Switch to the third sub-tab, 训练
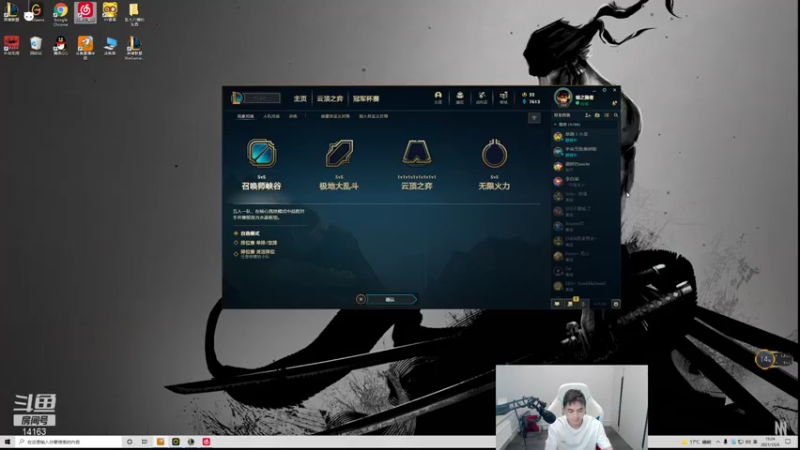The width and height of the screenshot is (800, 450). (293, 116)
